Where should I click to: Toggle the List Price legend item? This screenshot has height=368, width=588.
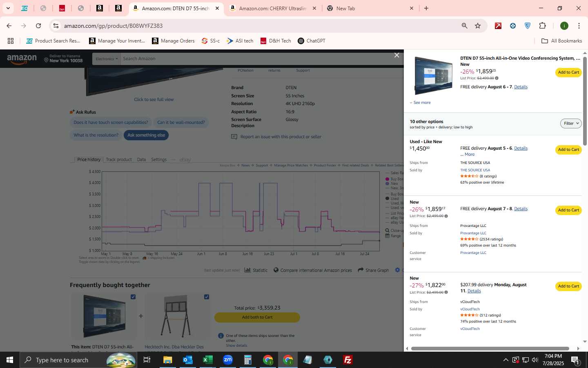pyautogui.click(x=394, y=213)
